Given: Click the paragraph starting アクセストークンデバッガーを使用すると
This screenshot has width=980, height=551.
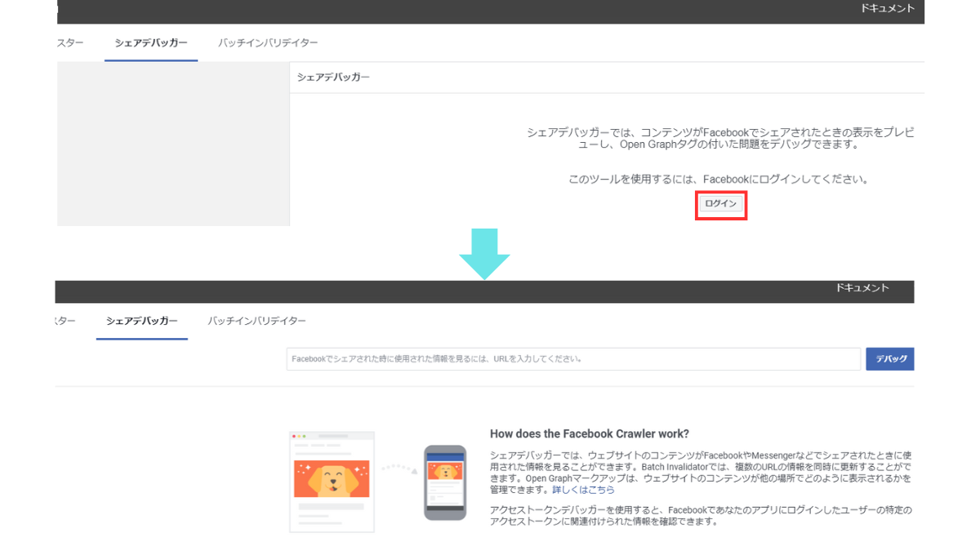Looking at the screenshot, I should (x=701, y=515).
